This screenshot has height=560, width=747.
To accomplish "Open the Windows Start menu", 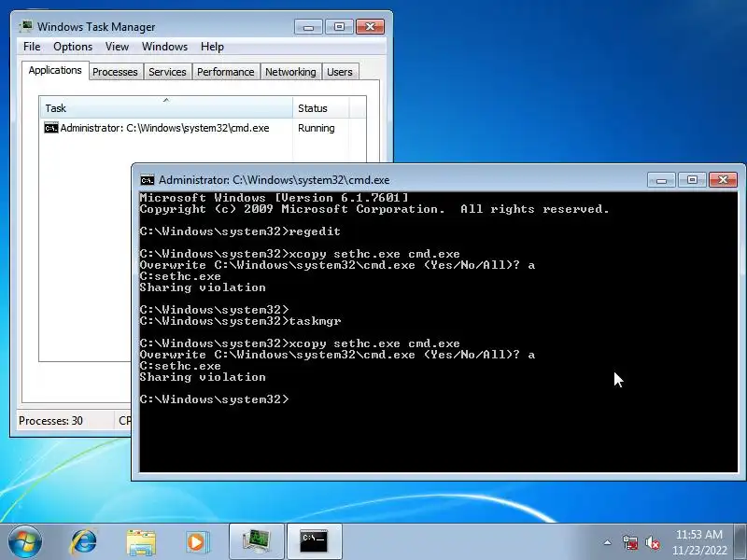I will pos(25,541).
